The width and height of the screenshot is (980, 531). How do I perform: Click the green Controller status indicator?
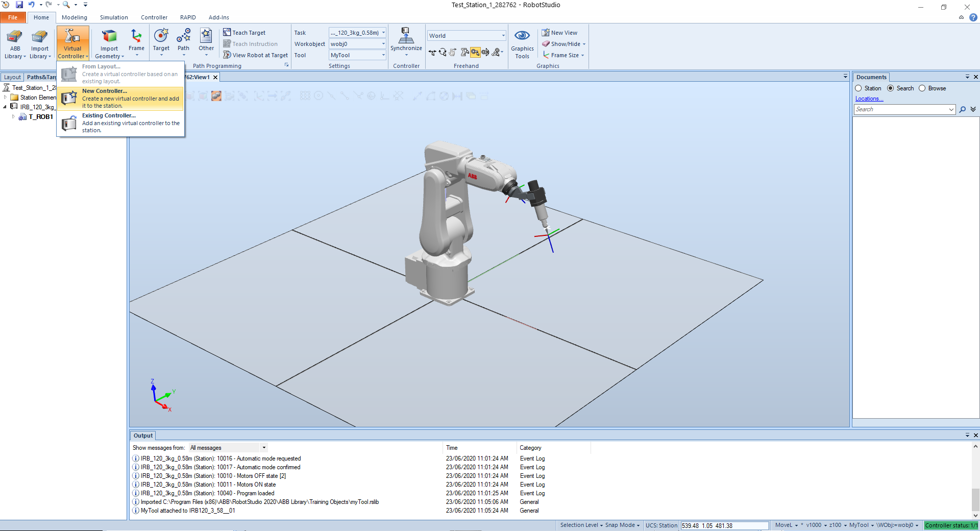point(951,525)
